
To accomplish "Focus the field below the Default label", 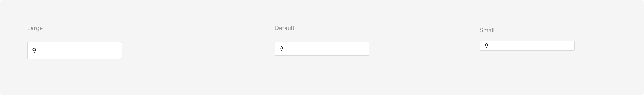I will [322, 49].
